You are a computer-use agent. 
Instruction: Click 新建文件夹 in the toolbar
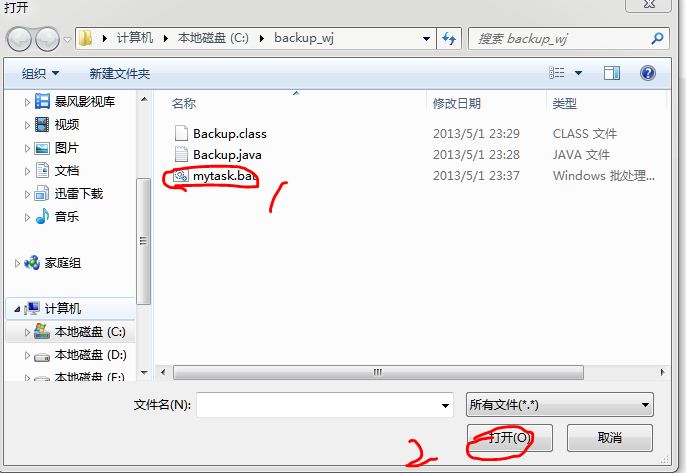click(x=119, y=74)
